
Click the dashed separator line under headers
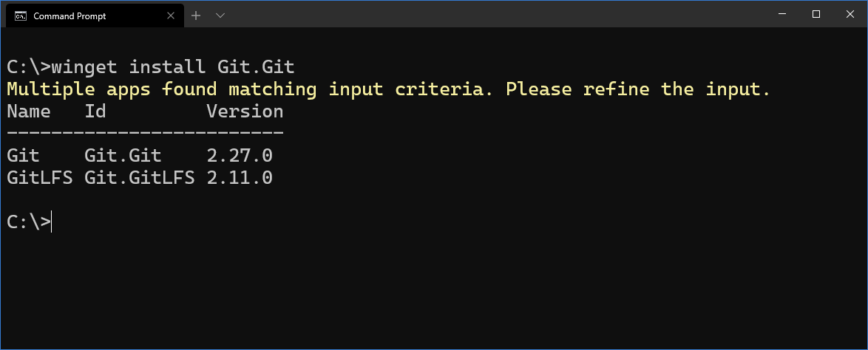click(145, 133)
